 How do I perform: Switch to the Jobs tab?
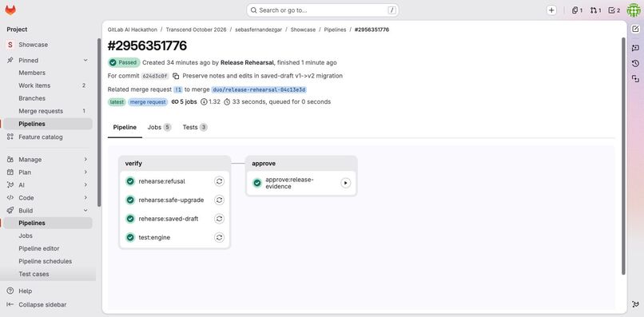click(159, 127)
